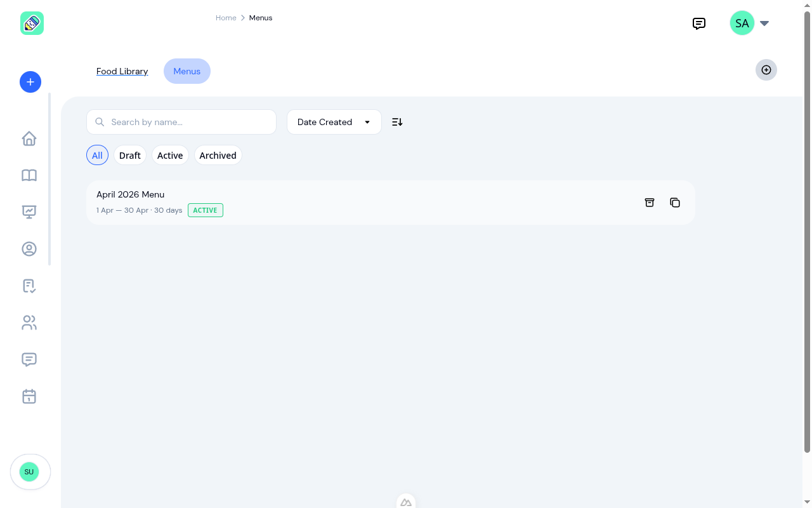Select the Menus tab
Image resolution: width=812 pixels, height=508 pixels.
187,71
